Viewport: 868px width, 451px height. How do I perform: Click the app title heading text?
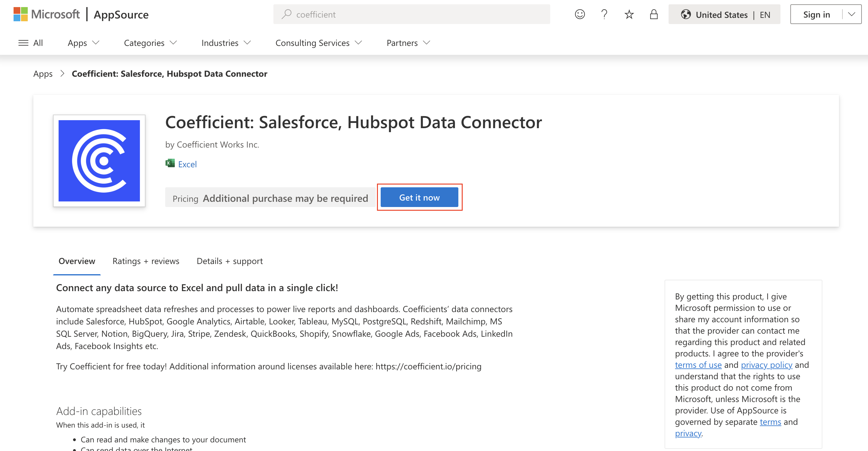pos(354,122)
